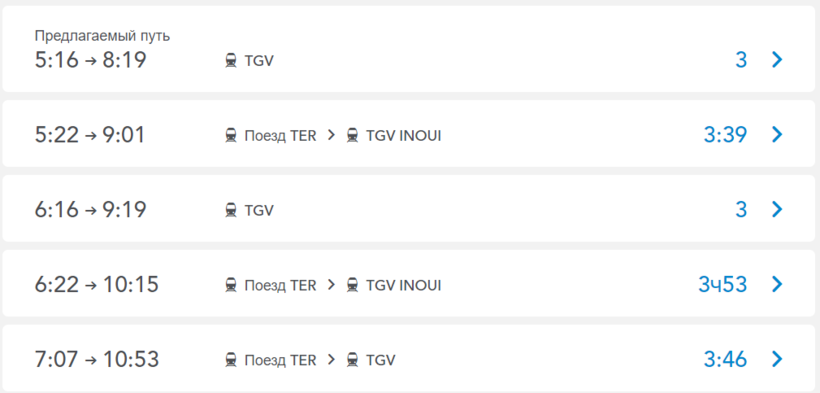This screenshot has width=820, height=393.
Task: Select the 3ч53 duration label
Action: click(723, 285)
